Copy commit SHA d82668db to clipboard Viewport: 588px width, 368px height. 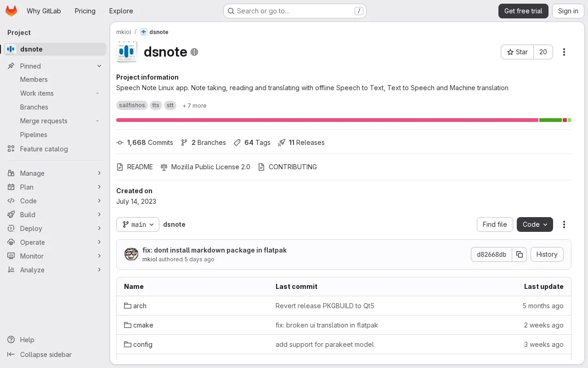pos(520,254)
